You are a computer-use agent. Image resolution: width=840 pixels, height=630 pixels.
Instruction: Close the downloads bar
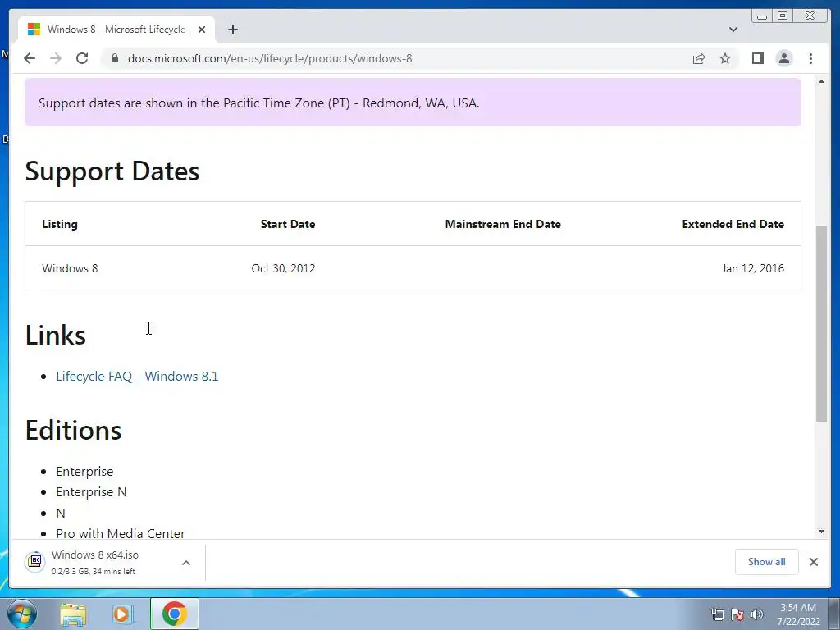[814, 562]
